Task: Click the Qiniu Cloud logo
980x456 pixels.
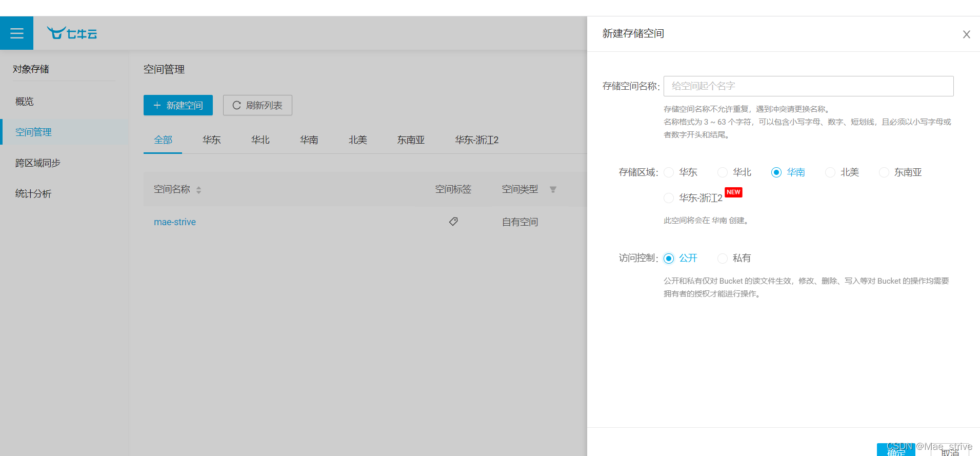Action: (x=72, y=33)
